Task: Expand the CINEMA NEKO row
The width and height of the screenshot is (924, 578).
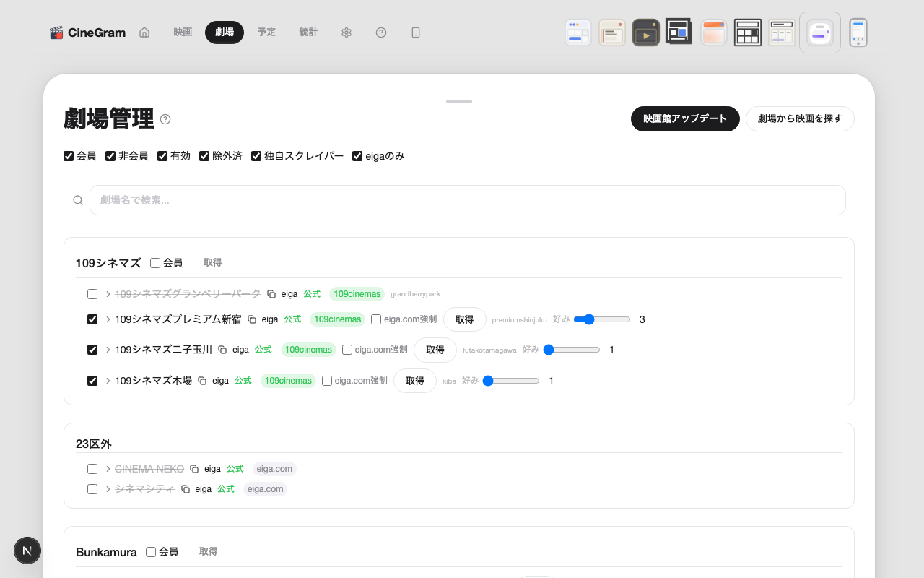Action: (x=107, y=468)
